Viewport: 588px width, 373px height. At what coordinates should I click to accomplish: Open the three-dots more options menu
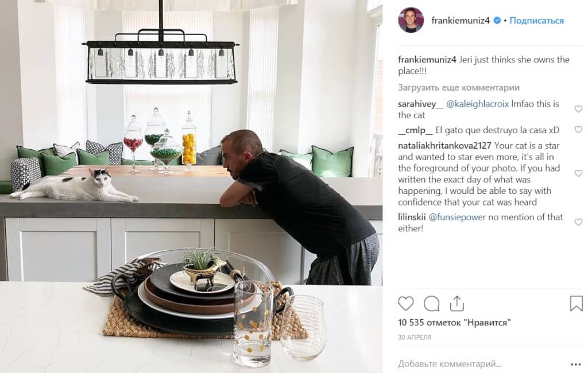(575, 364)
